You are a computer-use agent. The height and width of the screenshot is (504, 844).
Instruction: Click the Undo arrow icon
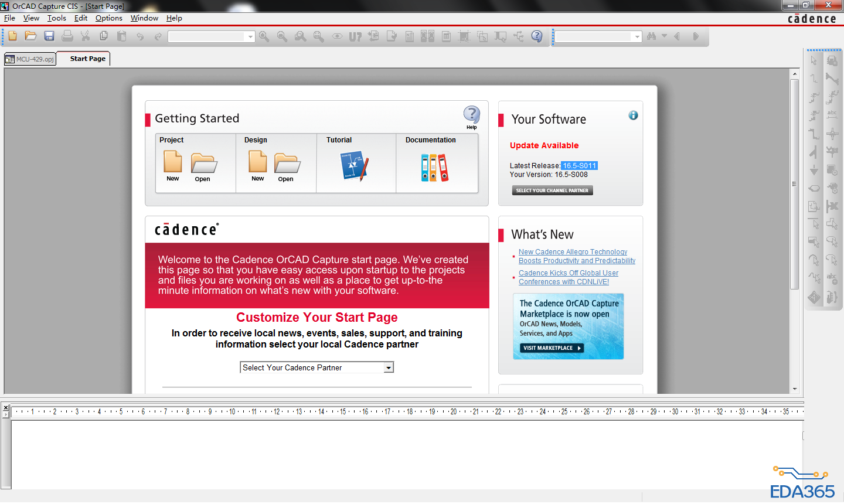pos(140,36)
